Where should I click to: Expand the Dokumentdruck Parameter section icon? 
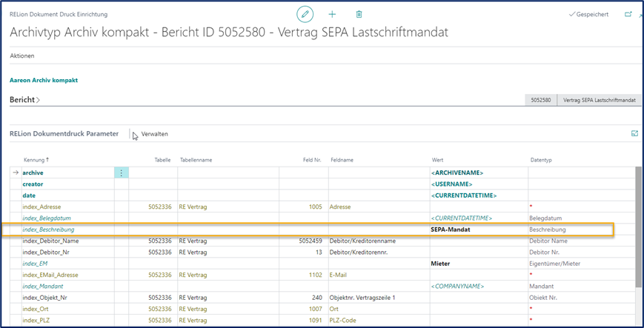pos(634,133)
